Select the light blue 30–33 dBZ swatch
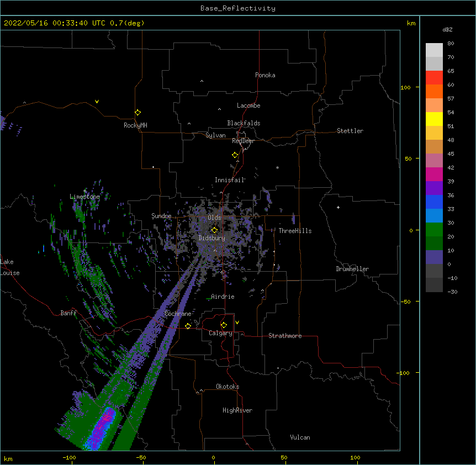 (x=434, y=216)
